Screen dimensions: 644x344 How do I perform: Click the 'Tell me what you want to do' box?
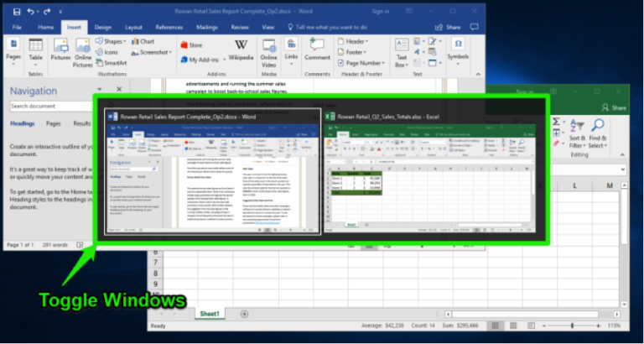[327, 28]
